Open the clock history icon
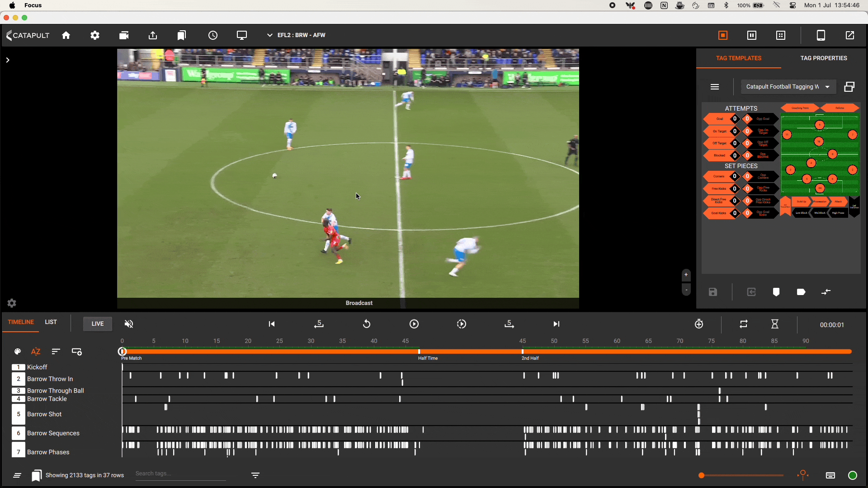The height and width of the screenshot is (488, 868). 213,35
